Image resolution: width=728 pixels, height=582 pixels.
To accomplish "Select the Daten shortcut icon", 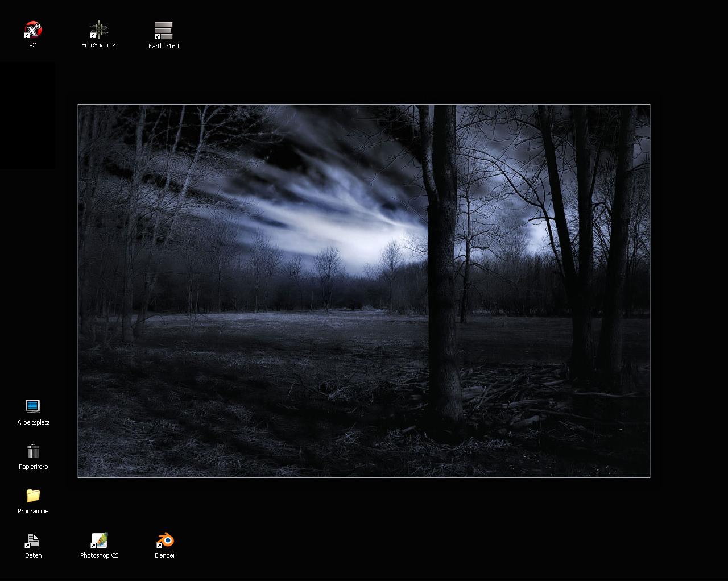I will click(33, 541).
